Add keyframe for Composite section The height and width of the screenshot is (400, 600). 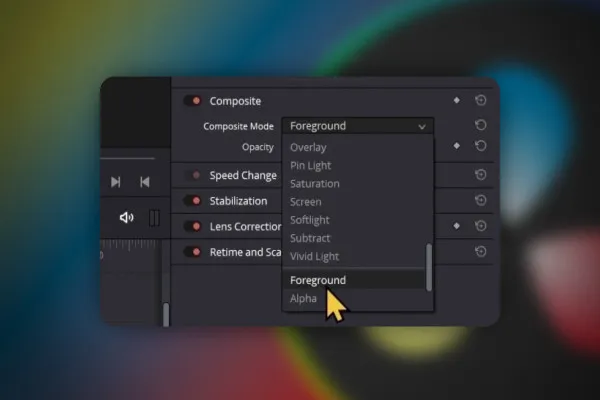(x=457, y=100)
